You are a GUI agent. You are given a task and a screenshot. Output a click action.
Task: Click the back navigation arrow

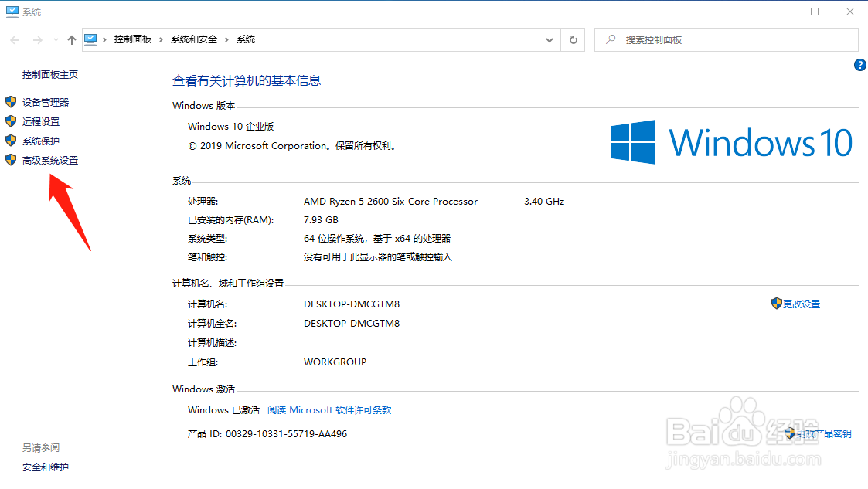(x=15, y=40)
